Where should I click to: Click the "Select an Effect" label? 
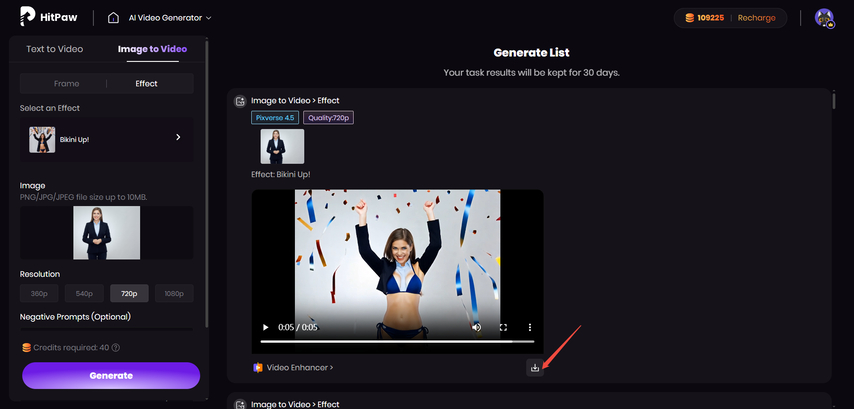pyautogui.click(x=50, y=108)
